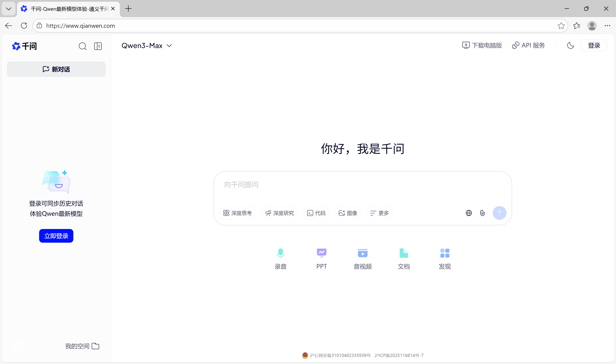Expand the Qwen3-Max model dropdown

[147, 46]
